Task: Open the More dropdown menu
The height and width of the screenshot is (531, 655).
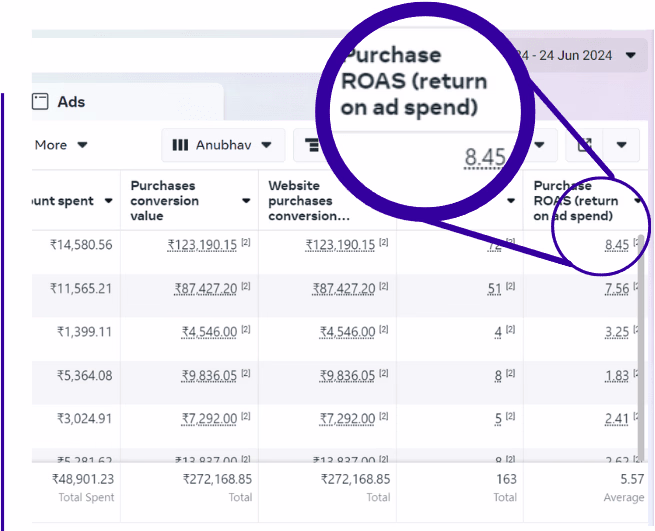Action: pos(61,145)
